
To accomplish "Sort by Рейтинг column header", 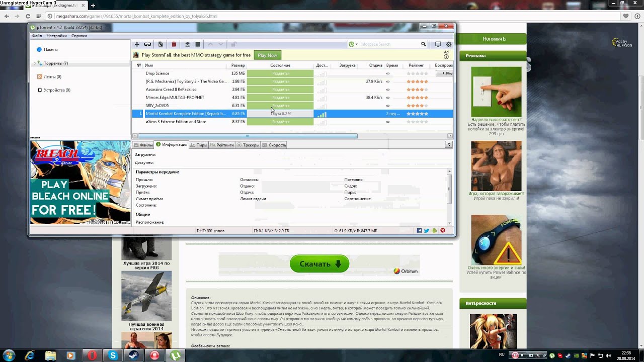I will click(x=416, y=65).
